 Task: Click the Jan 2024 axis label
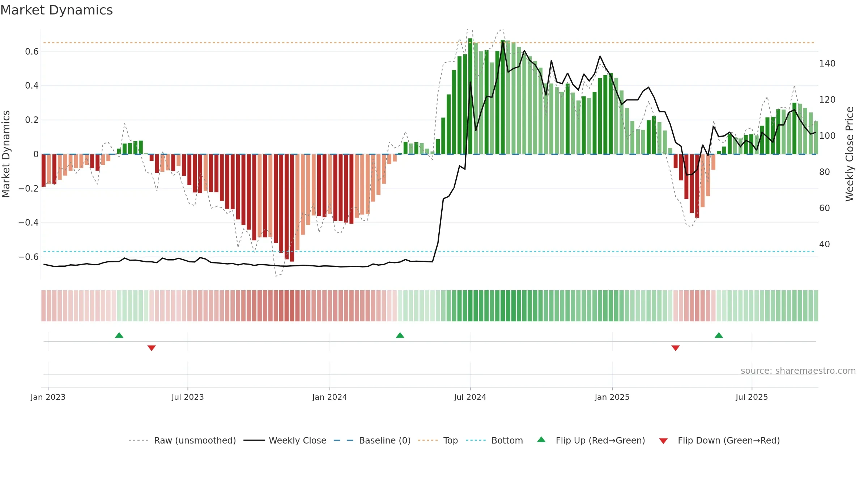[330, 397]
